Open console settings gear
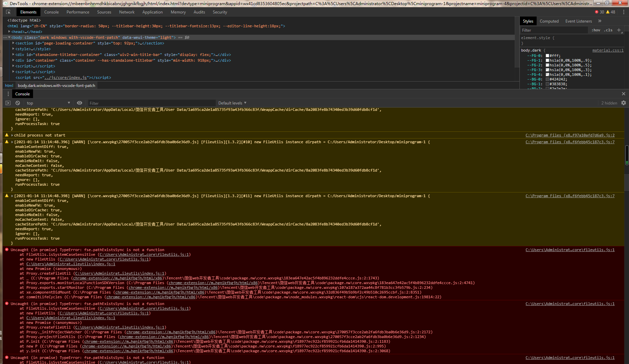The width and height of the screenshot is (629, 364). (x=624, y=103)
